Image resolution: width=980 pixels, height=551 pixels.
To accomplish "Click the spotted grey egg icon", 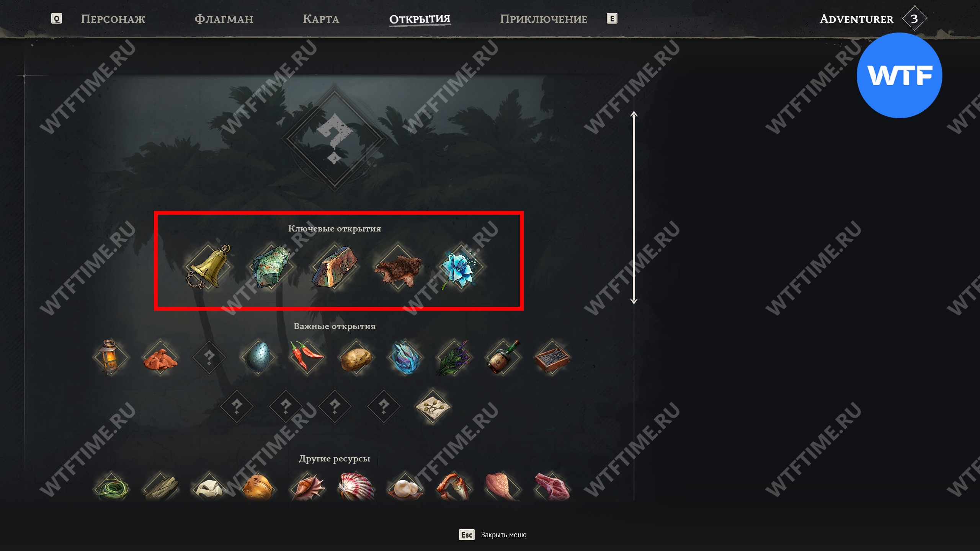I will (258, 357).
